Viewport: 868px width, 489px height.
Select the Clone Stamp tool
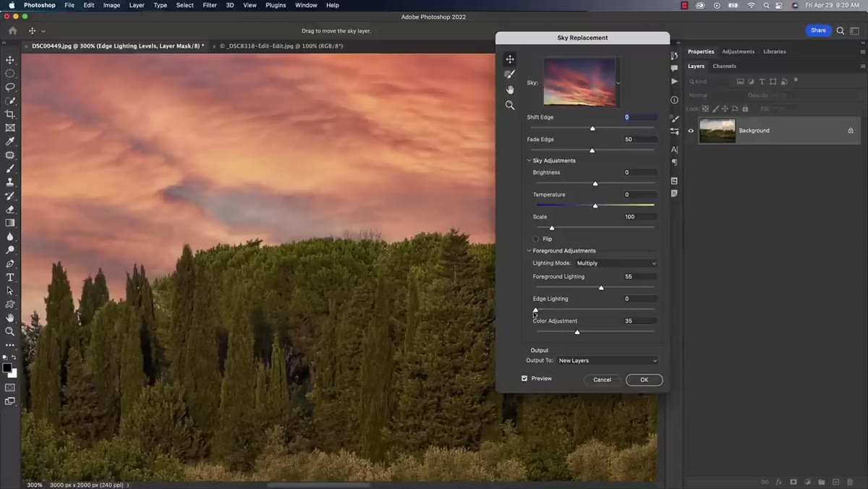pos(10,182)
